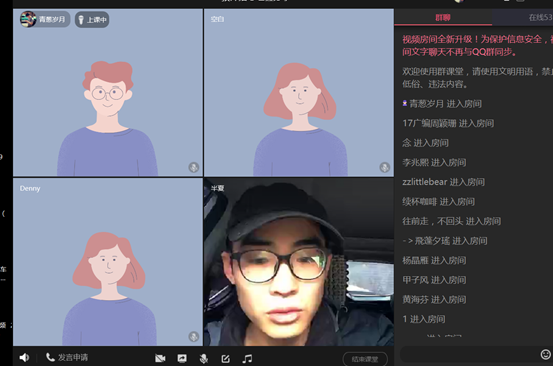Click the red upgrade notice text
553x366 pixels.
(478, 45)
